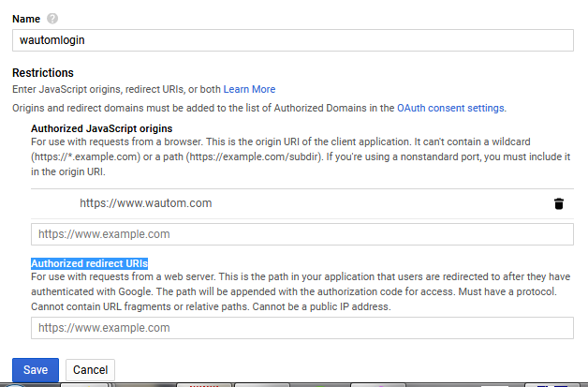Click the empty JavaScript origins input field
Screen dimensions: 588x387
(x=301, y=233)
